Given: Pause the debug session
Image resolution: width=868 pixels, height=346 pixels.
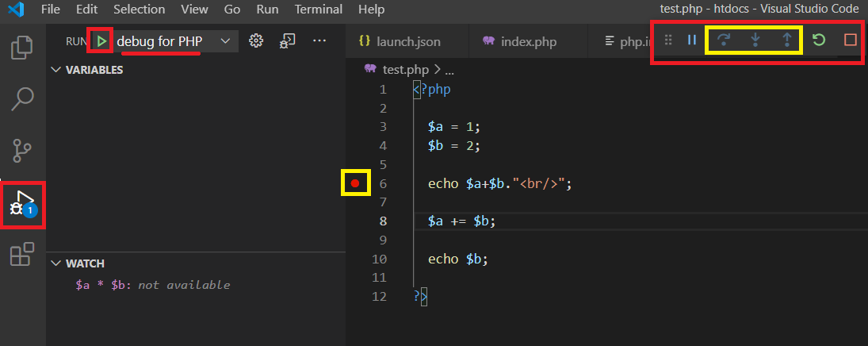Looking at the screenshot, I should [x=691, y=40].
